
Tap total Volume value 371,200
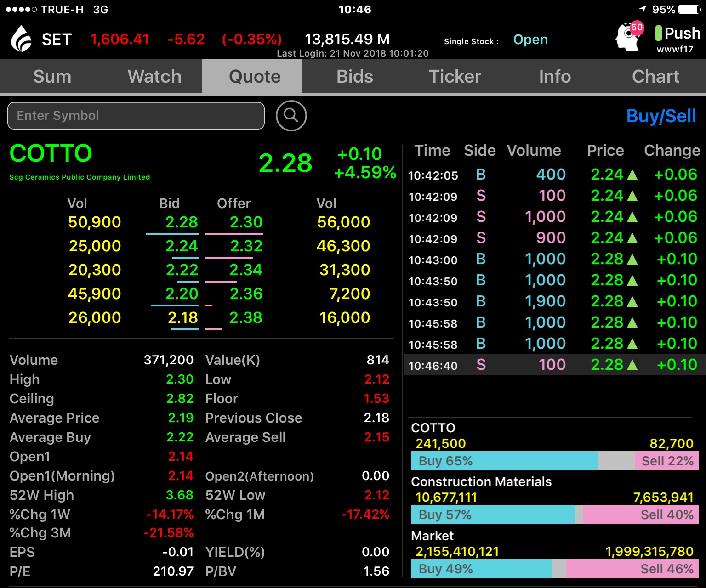[x=168, y=360]
